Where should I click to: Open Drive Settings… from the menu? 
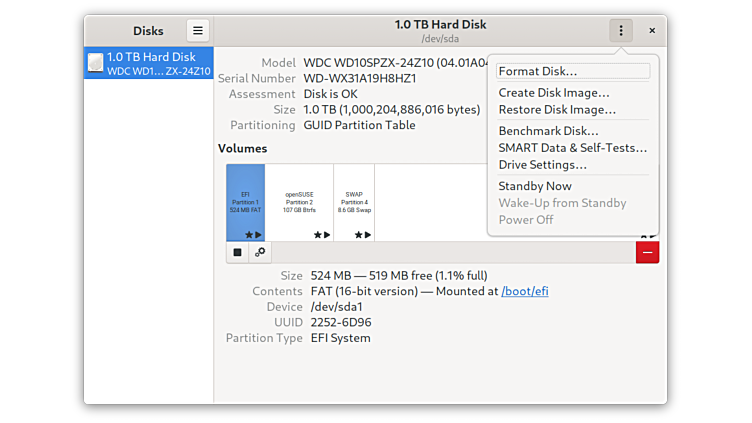pos(542,164)
